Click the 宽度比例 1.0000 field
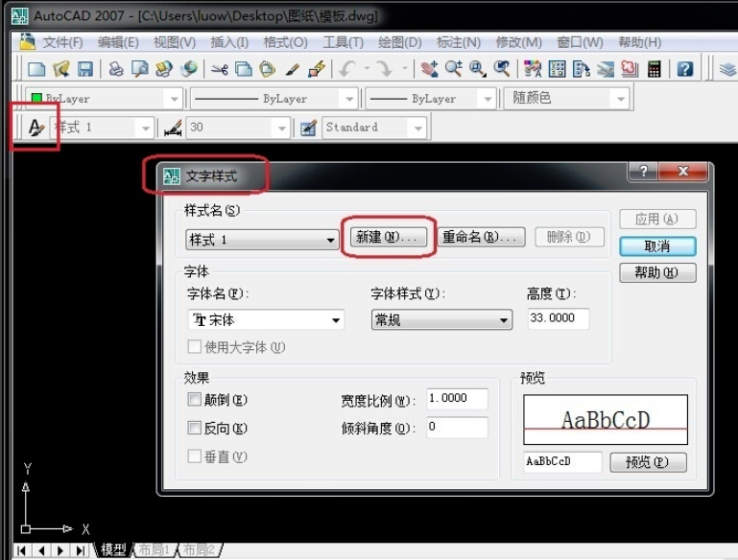The width and height of the screenshot is (738, 560). tap(457, 399)
